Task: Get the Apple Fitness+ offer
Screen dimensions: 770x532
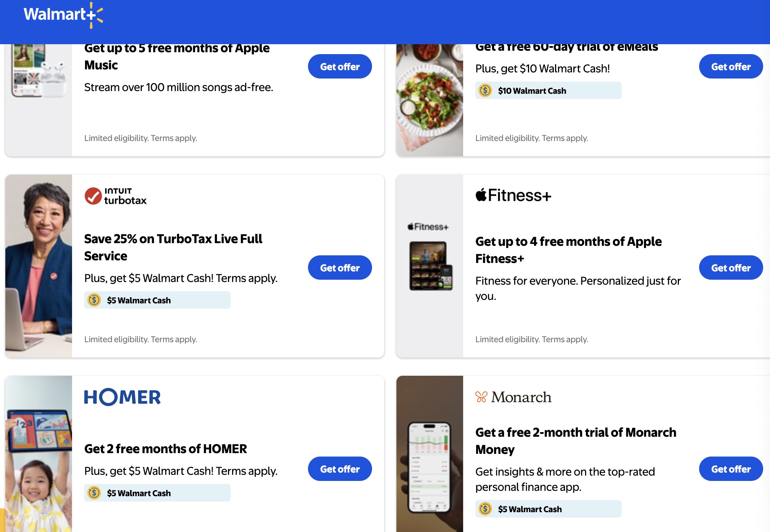Action: [731, 268]
